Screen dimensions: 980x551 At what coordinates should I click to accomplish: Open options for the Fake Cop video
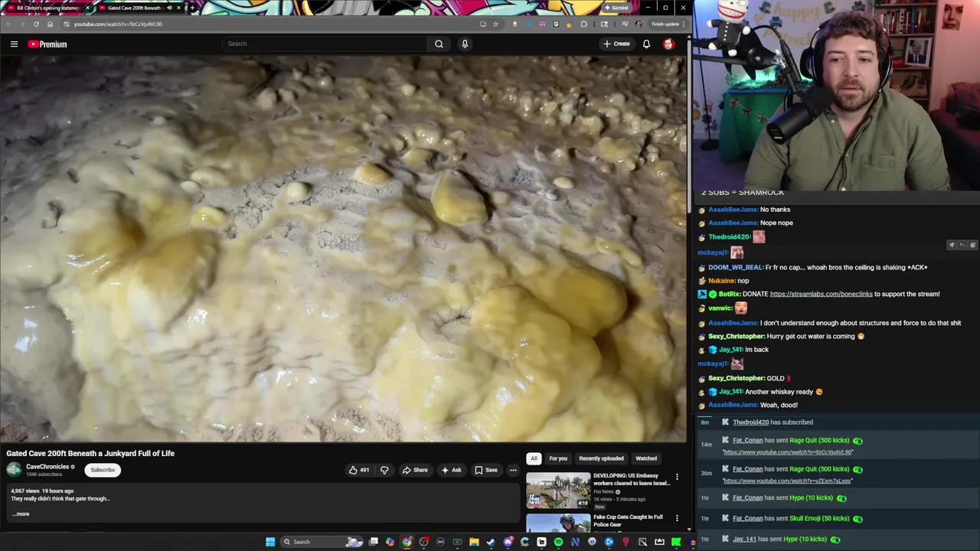(x=677, y=518)
